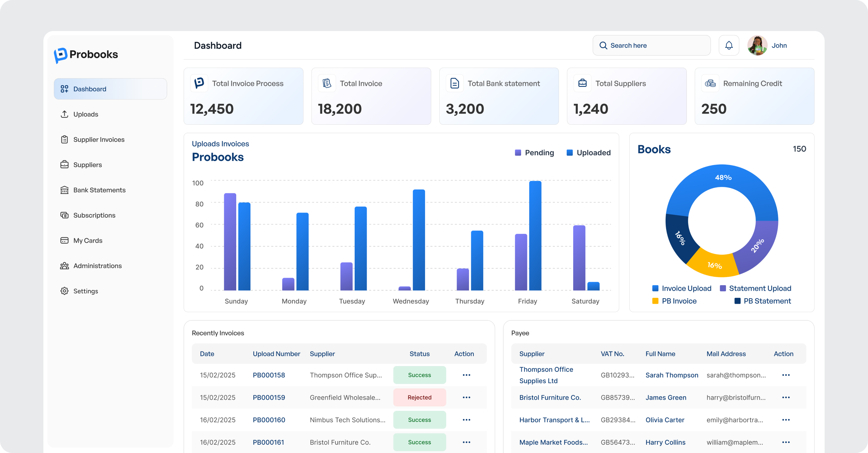Image resolution: width=868 pixels, height=453 pixels.
Task: Open Bank Statements via its sidebar icon
Action: [x=65, y=190]
